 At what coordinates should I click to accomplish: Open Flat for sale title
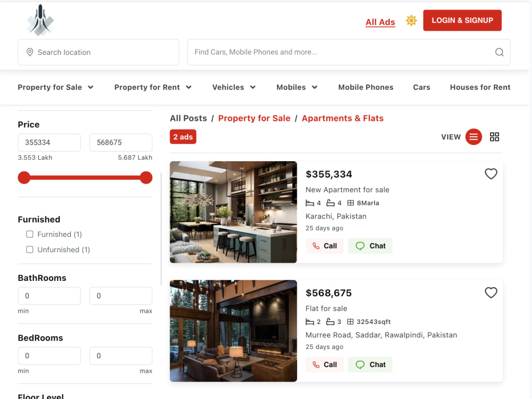326,309
